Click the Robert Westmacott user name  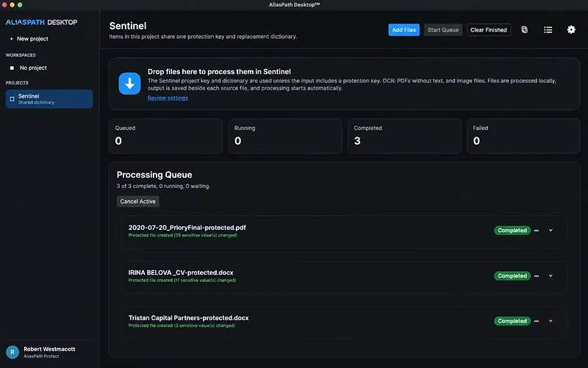point(49,349)
